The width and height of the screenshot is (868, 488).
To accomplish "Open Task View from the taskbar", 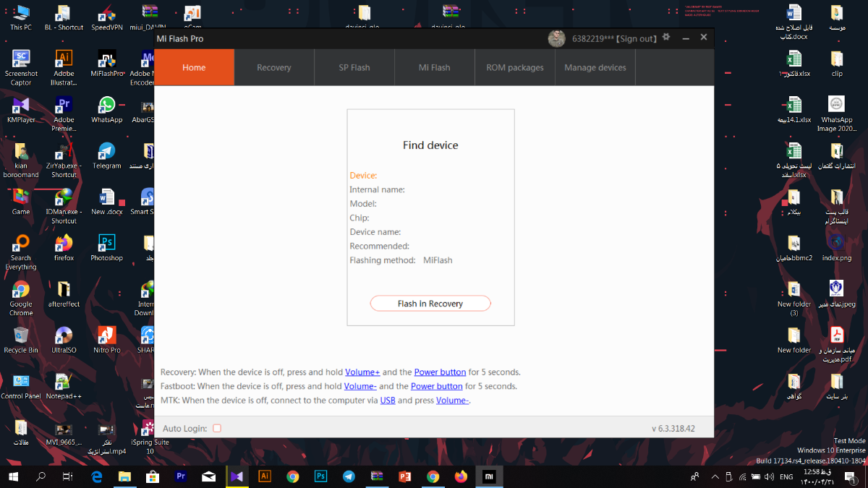I will (67, 476).
